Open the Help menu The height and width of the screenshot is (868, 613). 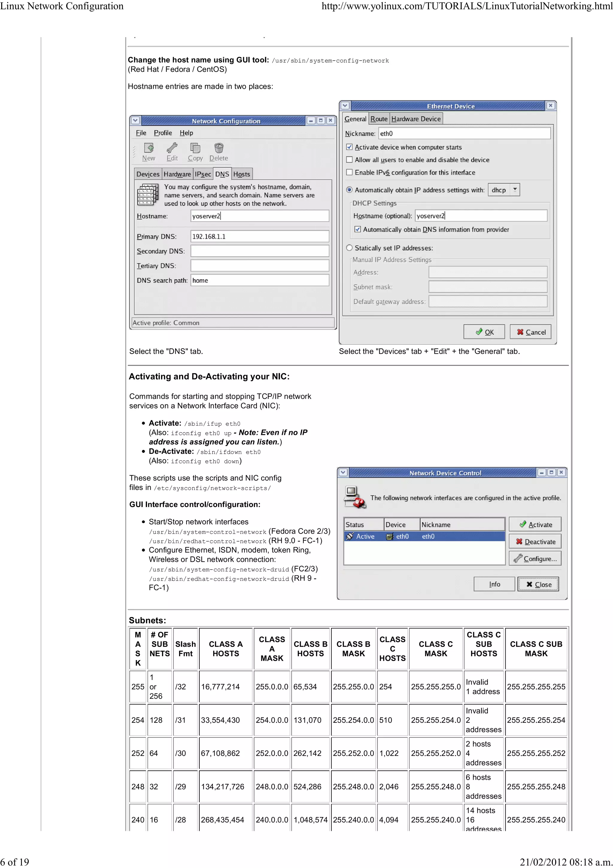tap(186, 133)
